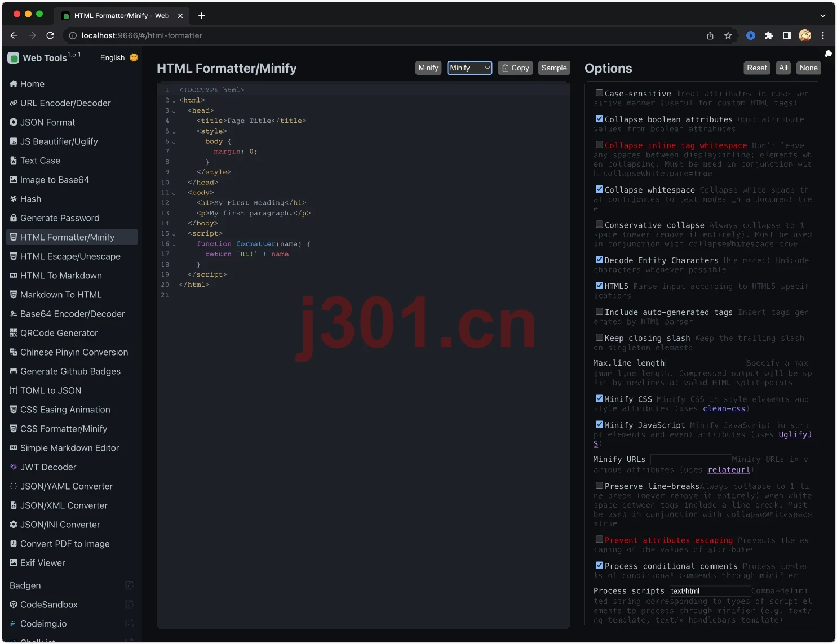Click the Web Tools logo icon

point(14,58)
